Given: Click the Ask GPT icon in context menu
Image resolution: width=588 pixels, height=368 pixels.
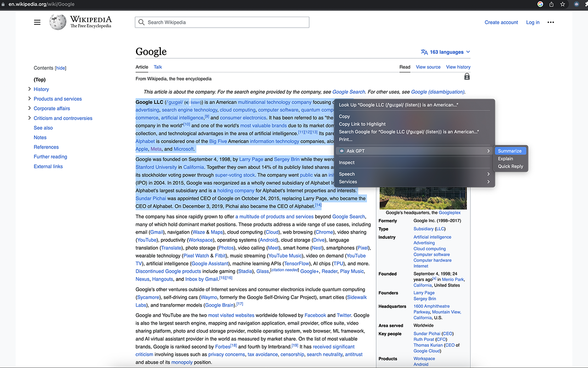Looking at the screenshot, I should tap(342, 151).
